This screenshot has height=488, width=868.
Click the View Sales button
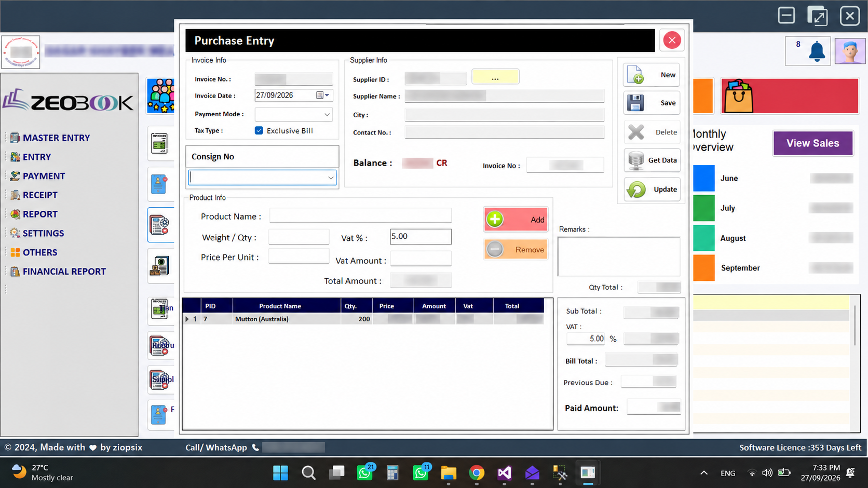[812, 143]
